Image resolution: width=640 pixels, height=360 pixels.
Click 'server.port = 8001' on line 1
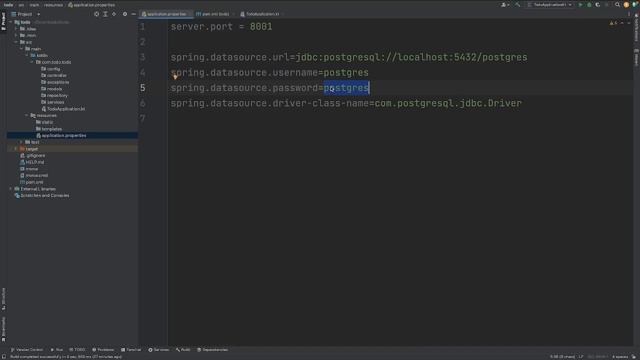221,27
